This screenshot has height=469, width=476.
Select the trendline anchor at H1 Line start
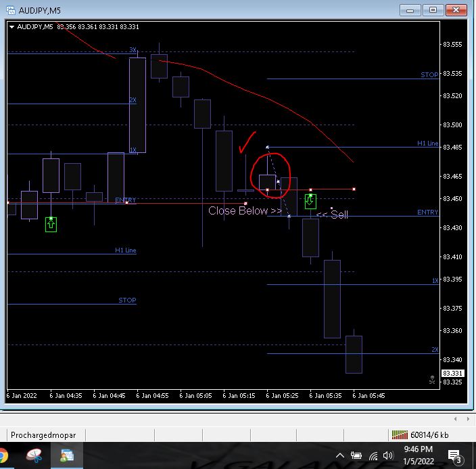coord(268,148)
